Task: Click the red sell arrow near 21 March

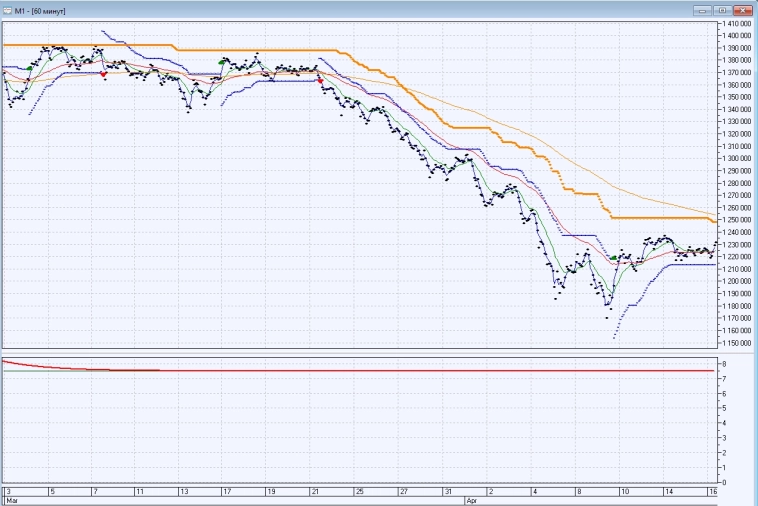Action: click(320, 81)
